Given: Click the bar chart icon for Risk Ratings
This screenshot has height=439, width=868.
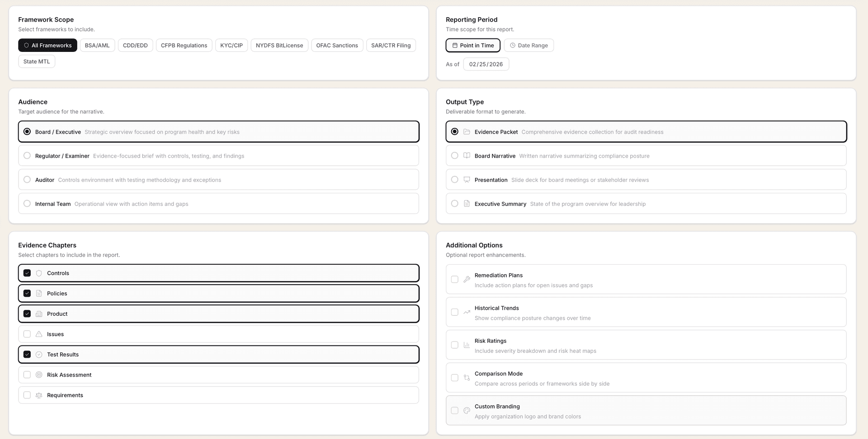Looking at the screenshot, I should click(467, 345).
